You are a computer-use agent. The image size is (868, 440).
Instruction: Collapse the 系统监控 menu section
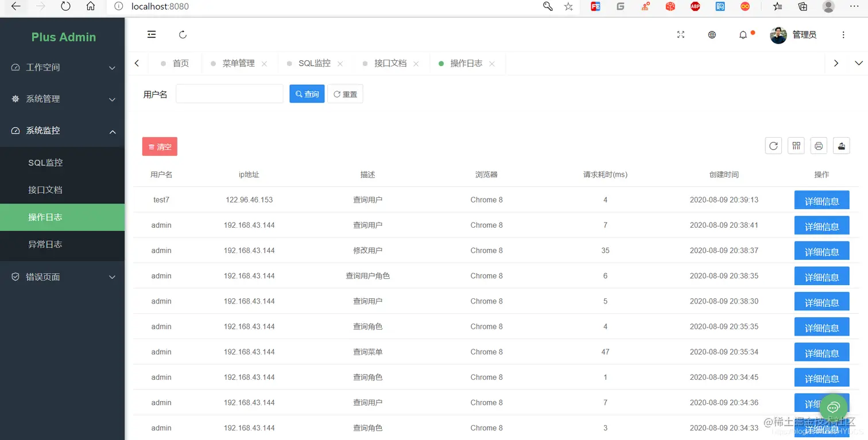click(x=62, y=130)
